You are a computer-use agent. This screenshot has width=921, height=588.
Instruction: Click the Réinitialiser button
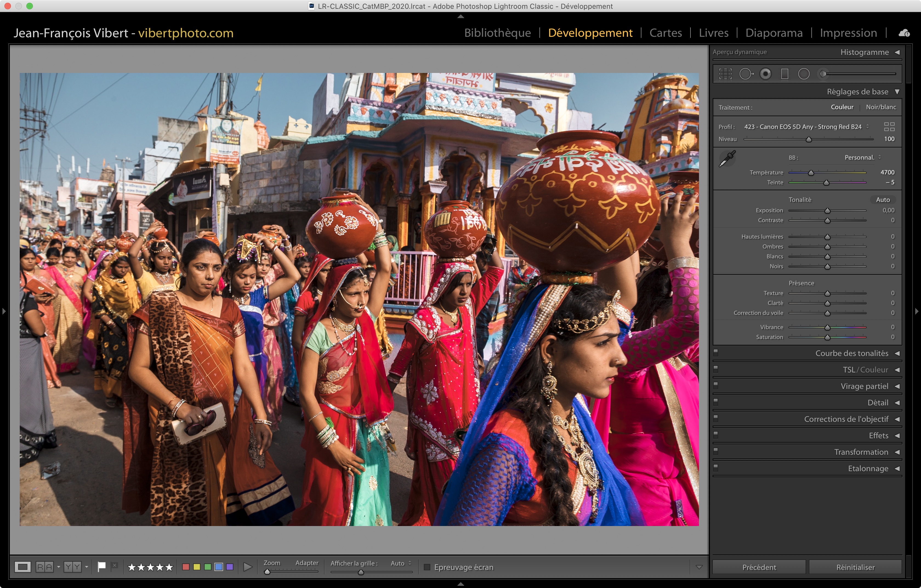pos(855,567)
